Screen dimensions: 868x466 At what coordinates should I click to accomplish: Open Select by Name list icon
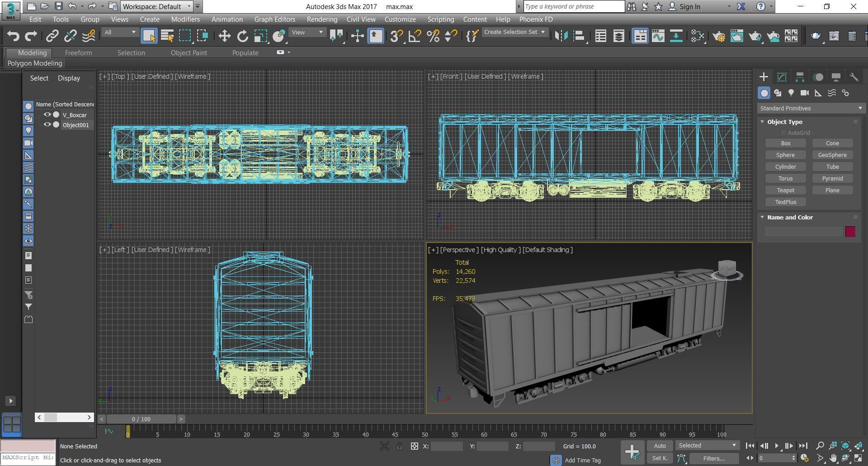[x=167, y=36]
